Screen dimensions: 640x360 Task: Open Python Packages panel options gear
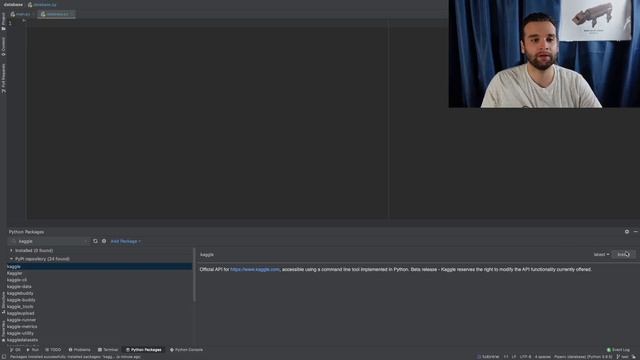point(627,232)
